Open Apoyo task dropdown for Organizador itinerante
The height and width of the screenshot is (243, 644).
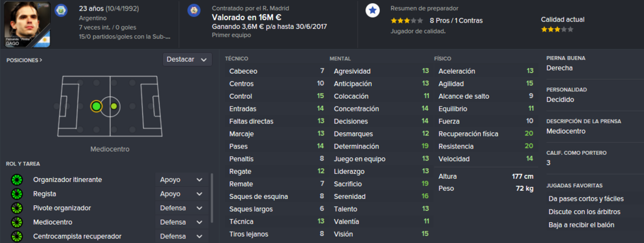pyautogui.click(x=182, y=179)
